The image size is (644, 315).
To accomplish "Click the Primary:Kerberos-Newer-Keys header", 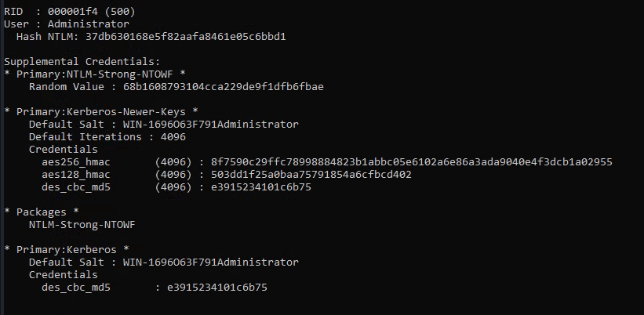I will click(x=101, y=111).
